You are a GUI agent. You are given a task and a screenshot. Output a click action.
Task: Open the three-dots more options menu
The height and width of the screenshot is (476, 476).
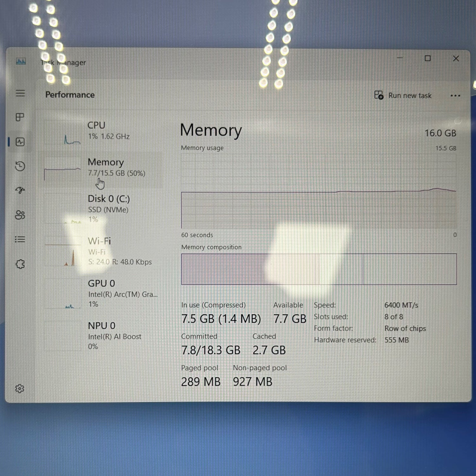(455, 96)
